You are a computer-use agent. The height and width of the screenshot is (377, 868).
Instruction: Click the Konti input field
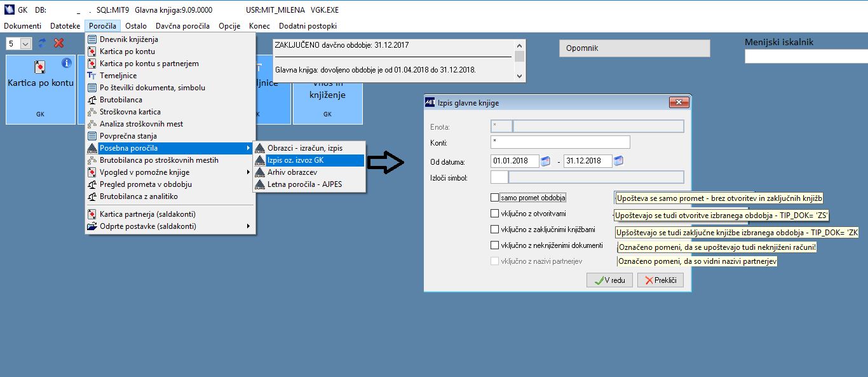pyautogui.click(x=560, y=142)
